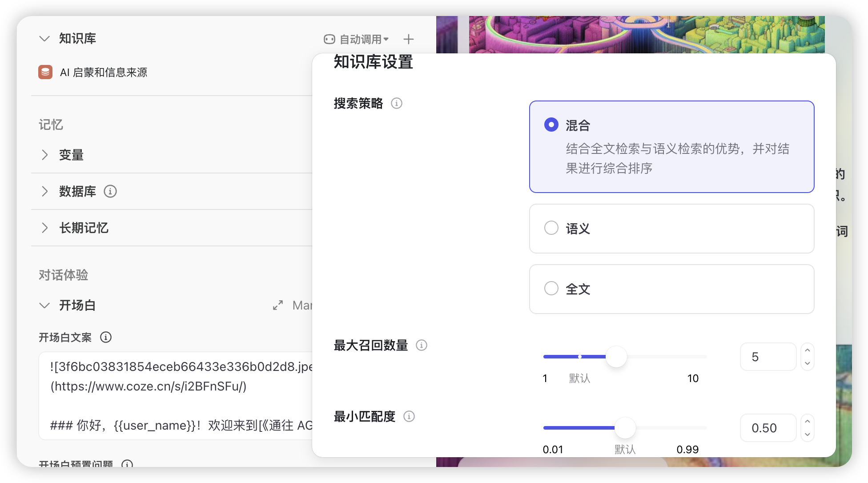Select the 混合 search strategy radio
Viewport: 868px width, 483px height.
(x=551, y=125)
